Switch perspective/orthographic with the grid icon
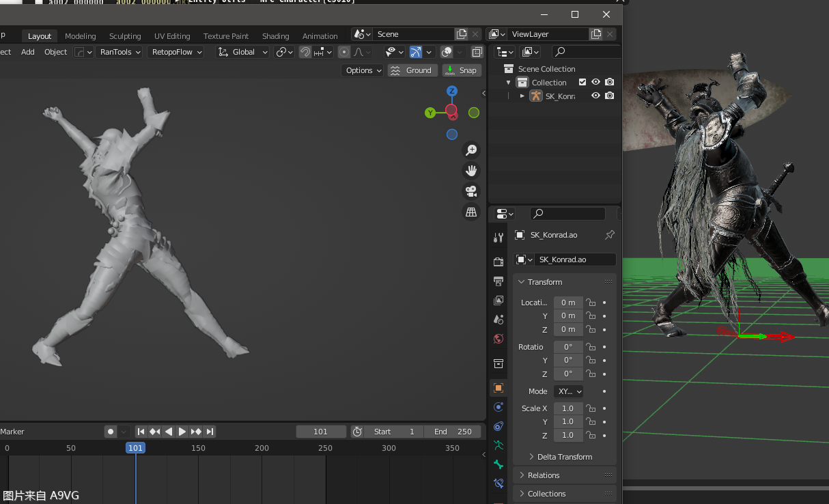Viewport: 829px width, 504px height. pyautogui.click(x=471, y=212)
